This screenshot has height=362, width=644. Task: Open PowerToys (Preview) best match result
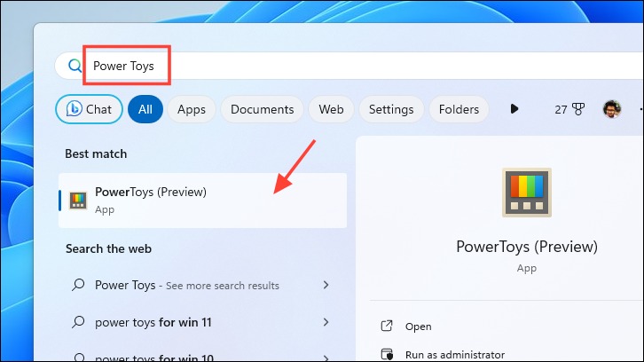pyautogui.click(x=203, y=201)
